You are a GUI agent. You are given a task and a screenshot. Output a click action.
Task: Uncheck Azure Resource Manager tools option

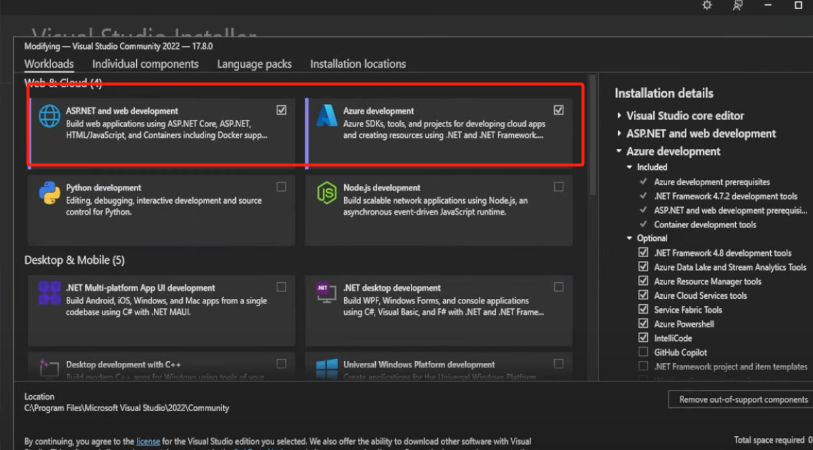point(643,281)
